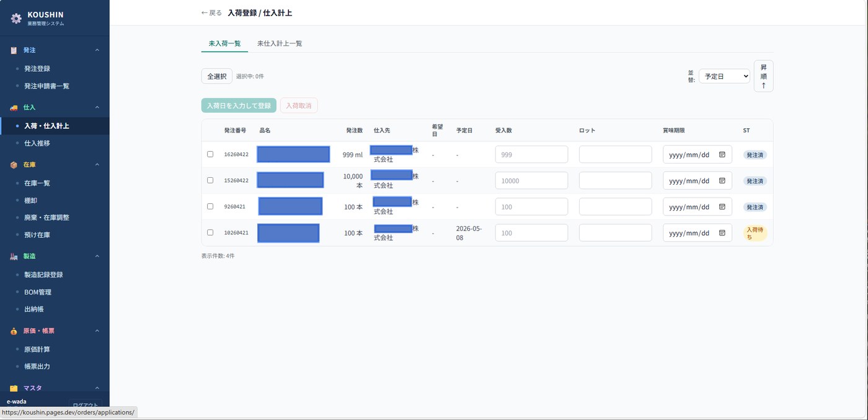Open 出納帳 in the sidebar
This screenshot has width=868, height=420.
point(33,309)
